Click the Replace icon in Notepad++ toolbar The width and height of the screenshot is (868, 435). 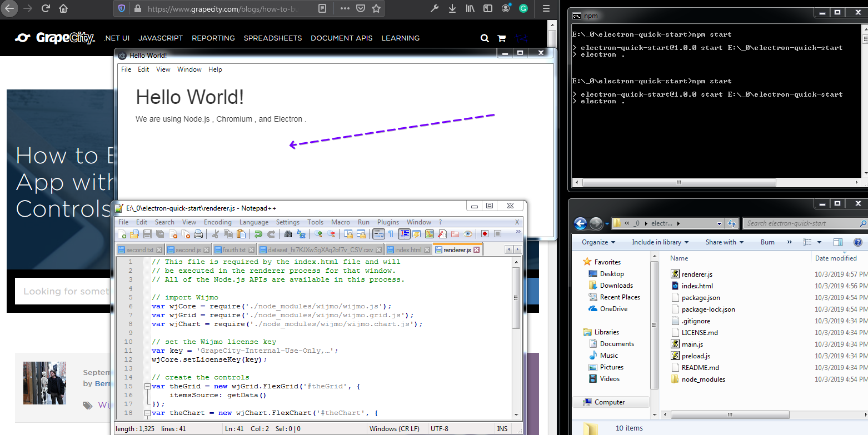(301, 234)
